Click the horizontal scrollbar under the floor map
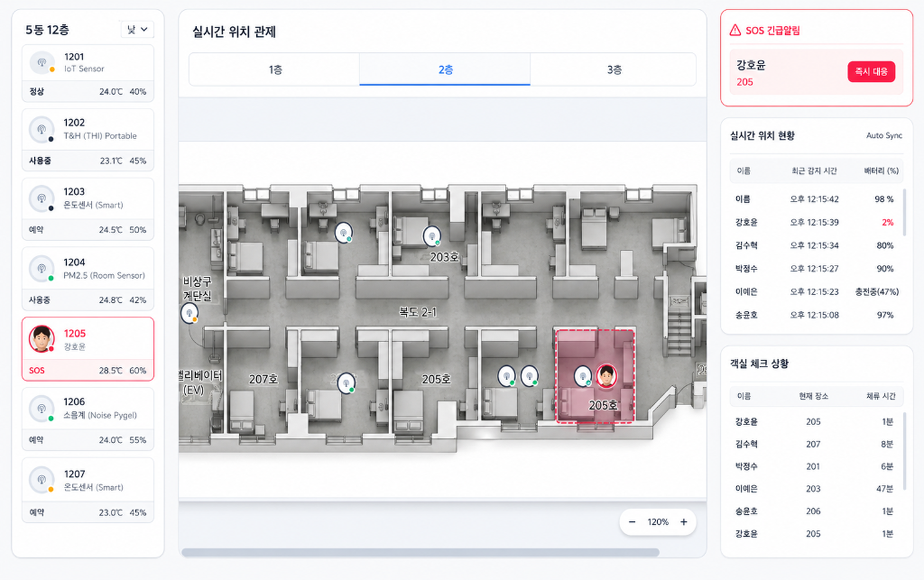924x580 pixels. tap(420, 552)
